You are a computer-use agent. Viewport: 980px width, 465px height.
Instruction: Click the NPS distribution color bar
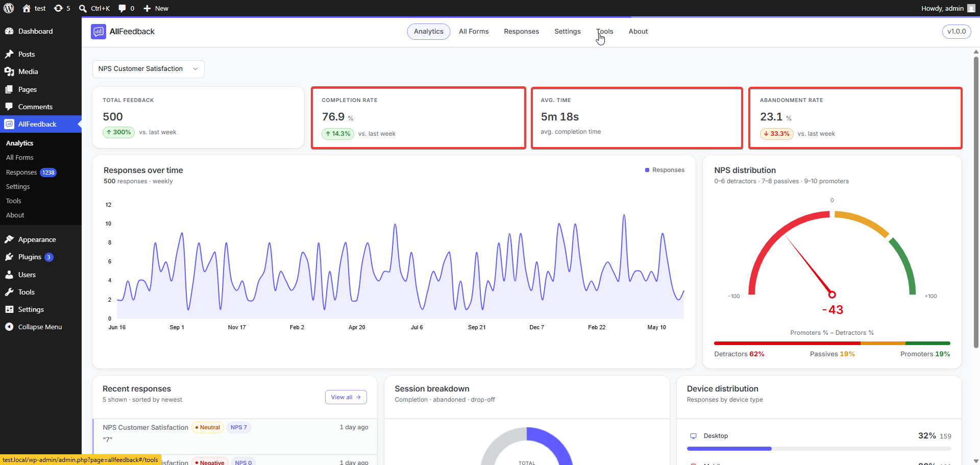(x=832, y=344)
